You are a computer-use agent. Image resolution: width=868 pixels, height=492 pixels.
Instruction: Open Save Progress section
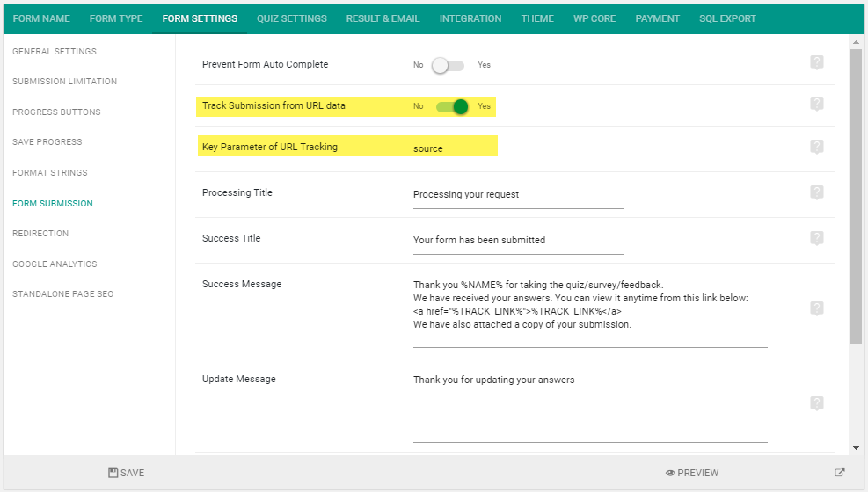tap(47, 142)
